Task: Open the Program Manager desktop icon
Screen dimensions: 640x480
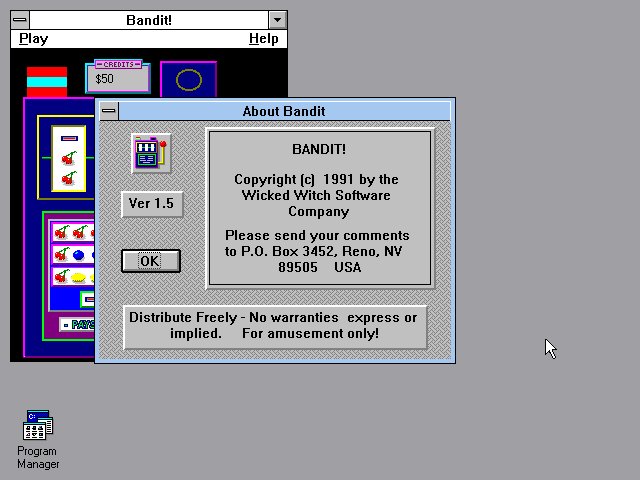Action: point(38,425)
